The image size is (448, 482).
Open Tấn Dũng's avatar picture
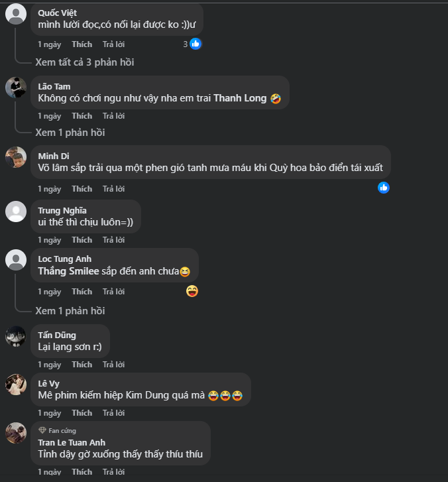coord(16,336)
